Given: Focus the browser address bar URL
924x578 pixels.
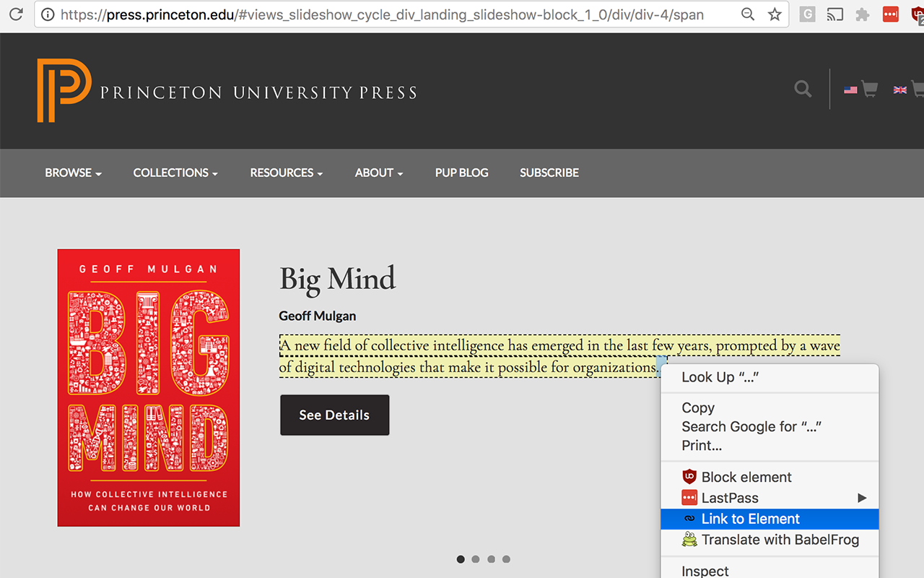Looking at the screenshot, I should [382, 14].
